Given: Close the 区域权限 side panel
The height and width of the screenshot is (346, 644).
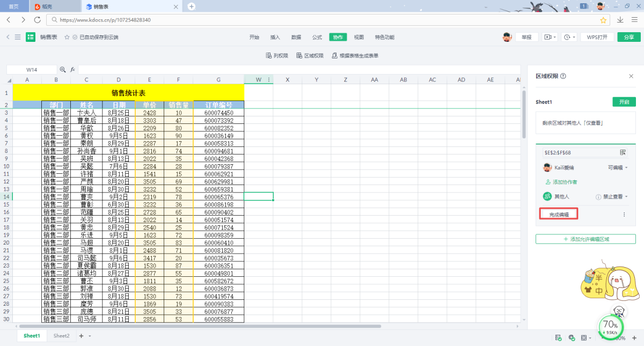Looking at the screenshot, I should coord(631,76).
